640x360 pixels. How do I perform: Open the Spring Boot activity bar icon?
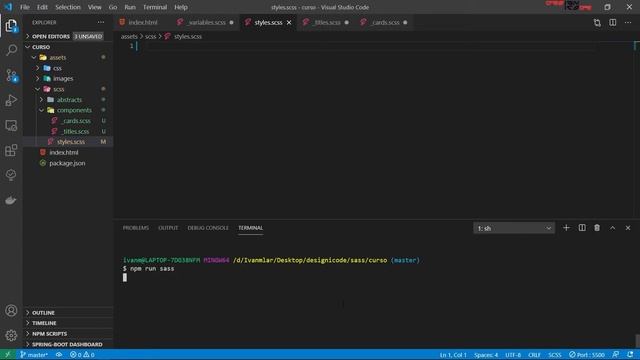pyautogui.click(x=11, y=175)
